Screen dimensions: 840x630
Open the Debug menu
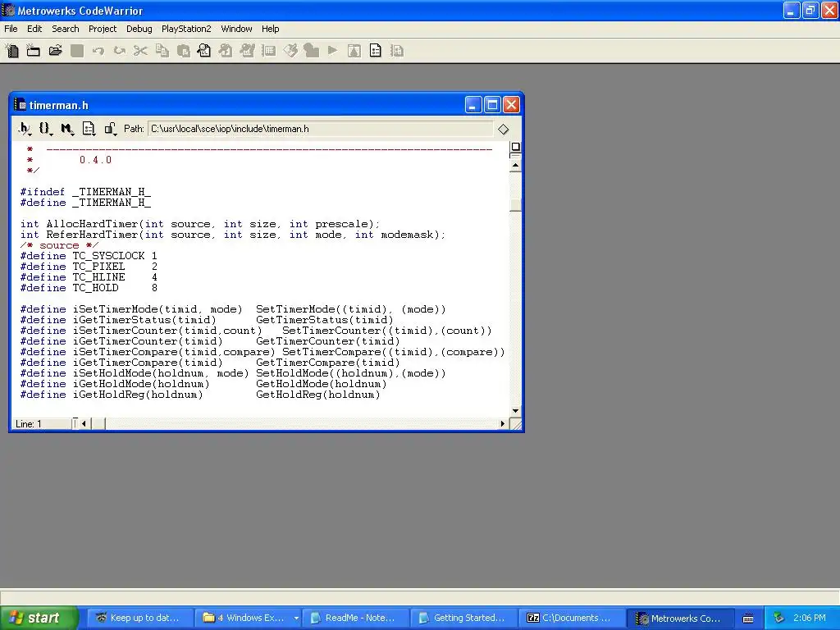click(x=139, y=29)
